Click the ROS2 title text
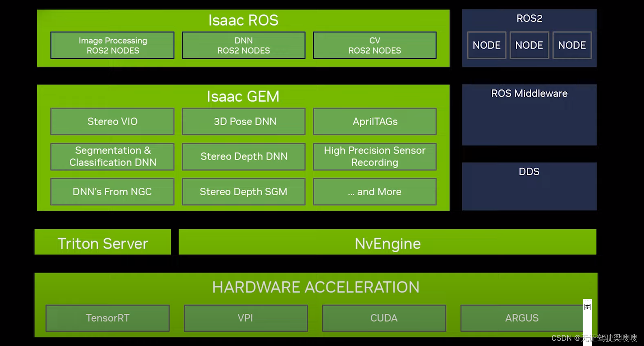The image size is (644, 346). [x=529, y=18]
